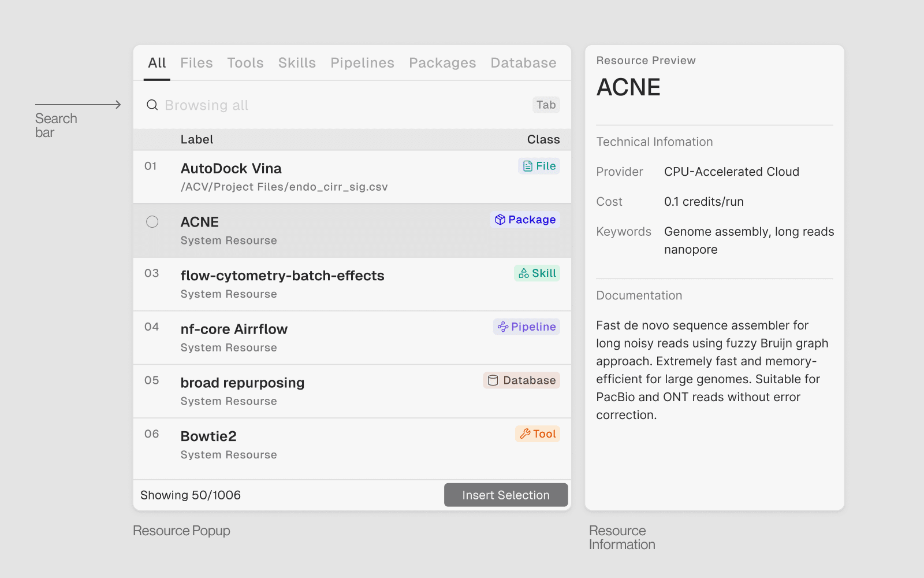The width and height of the screenshot is (924, 578).
Task: Open the Pipelines tab
Action: 362,63
